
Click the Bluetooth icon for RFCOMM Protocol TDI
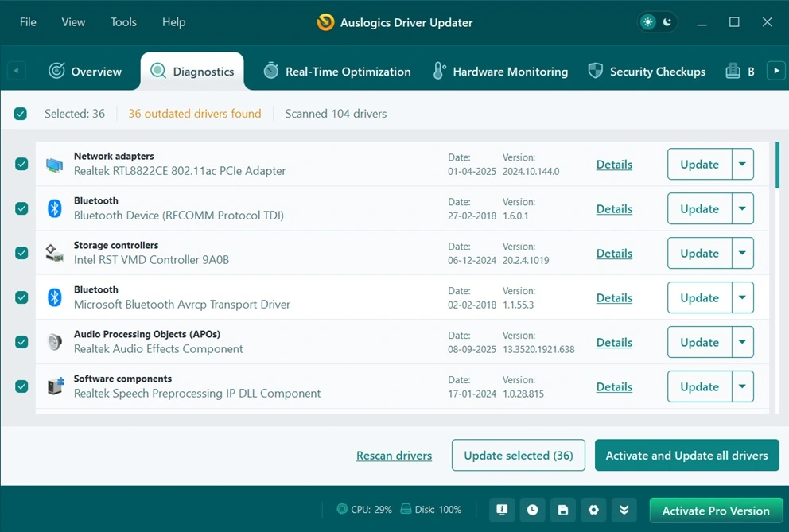[x=54, y=208]
